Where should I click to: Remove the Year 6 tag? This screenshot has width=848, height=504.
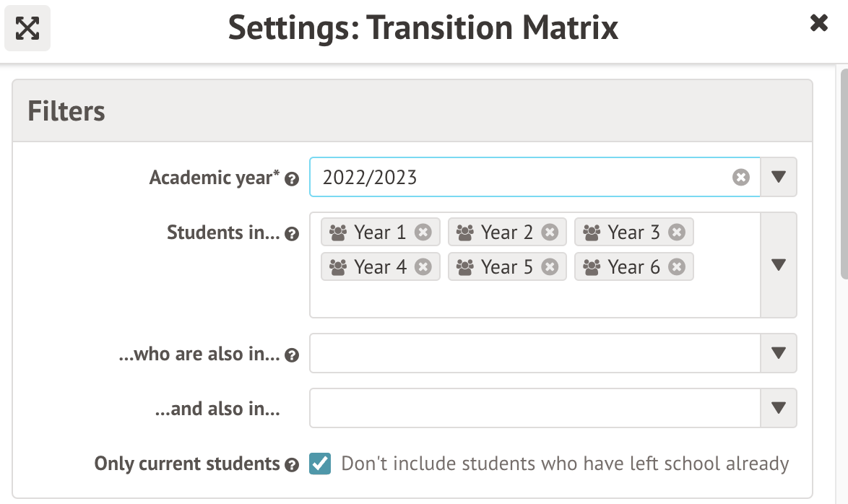point(677,267)
